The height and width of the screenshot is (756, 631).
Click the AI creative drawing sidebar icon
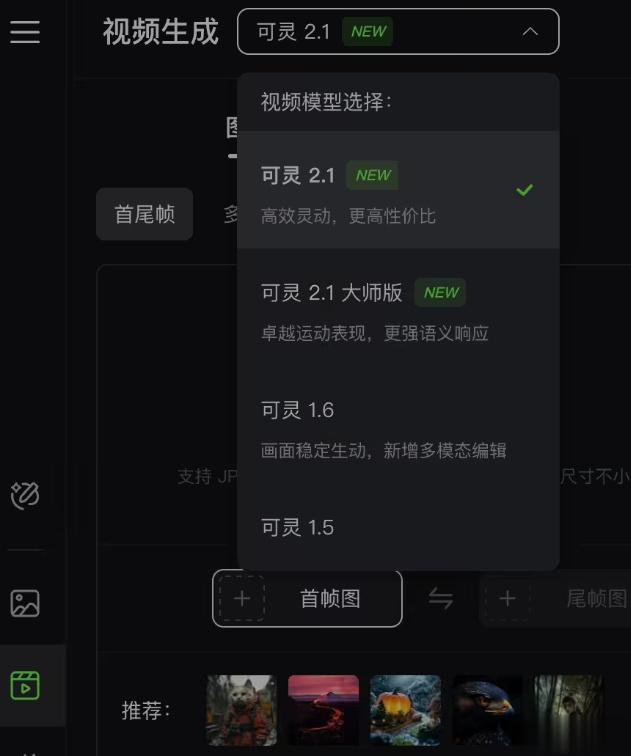pyautogui.click(x=25, y=495)
